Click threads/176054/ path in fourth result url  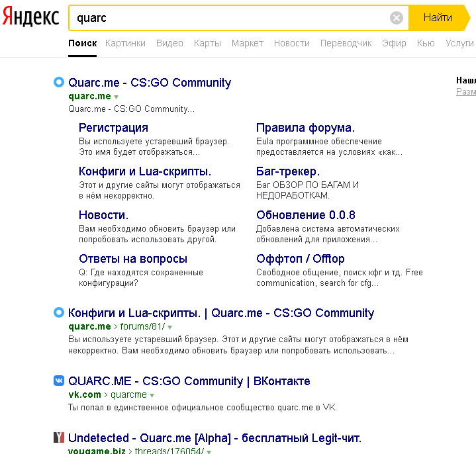click(169, 451)
